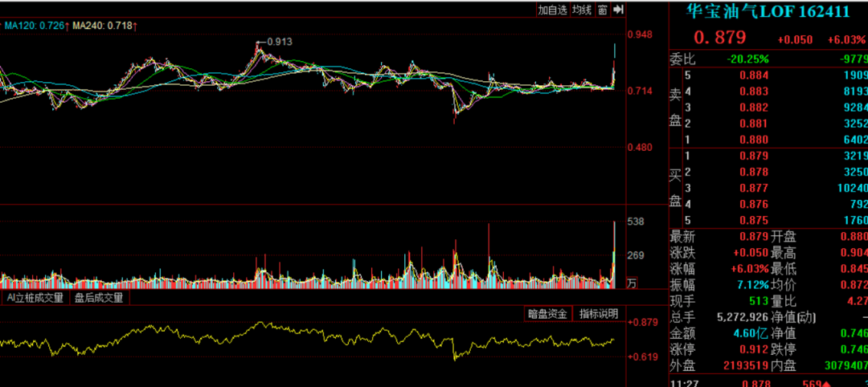Select the 0.913 peak price marker

coord(278,42)
